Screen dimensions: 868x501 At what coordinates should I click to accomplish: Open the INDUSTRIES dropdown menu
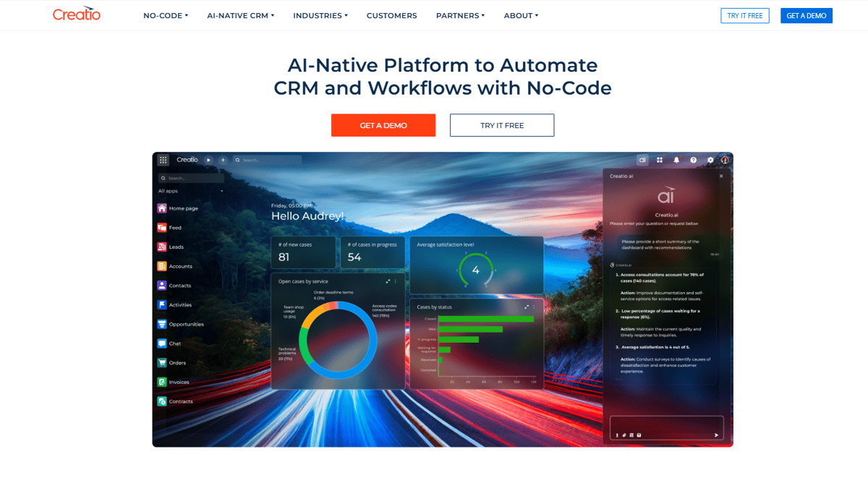[x=320, y=15]
